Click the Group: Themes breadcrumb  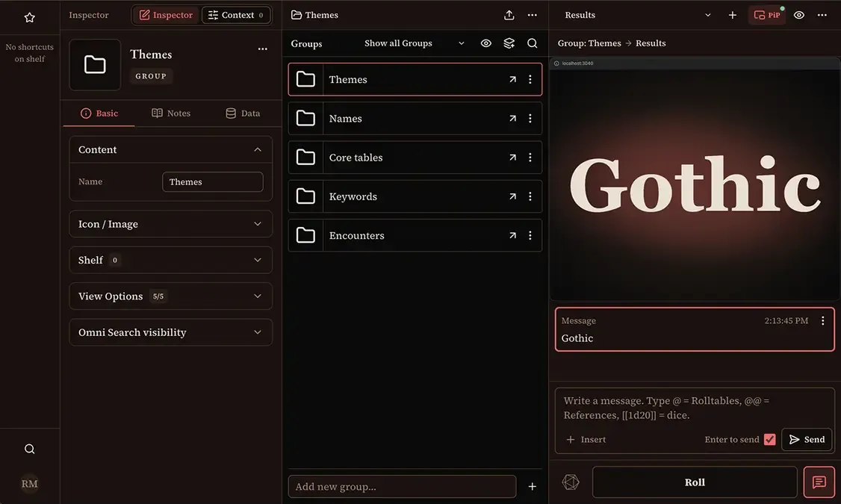pyautogui.click(x=589, y=43)
